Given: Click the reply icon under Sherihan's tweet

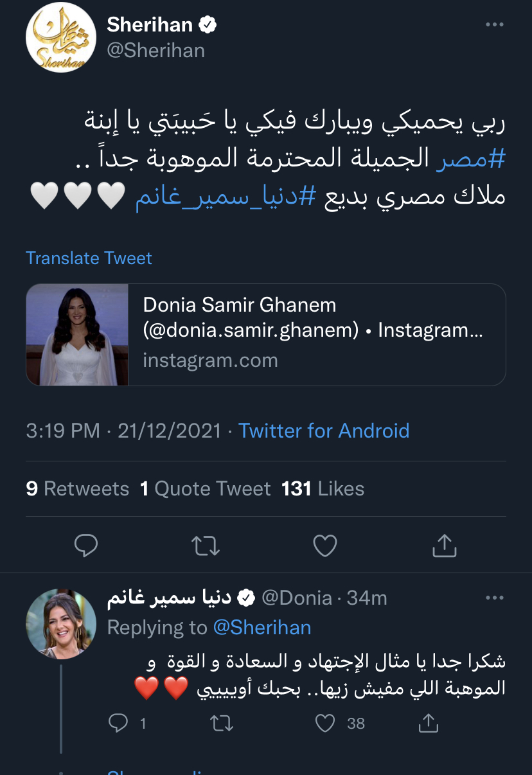Looking at the screenshot, I should click(86, 546).
